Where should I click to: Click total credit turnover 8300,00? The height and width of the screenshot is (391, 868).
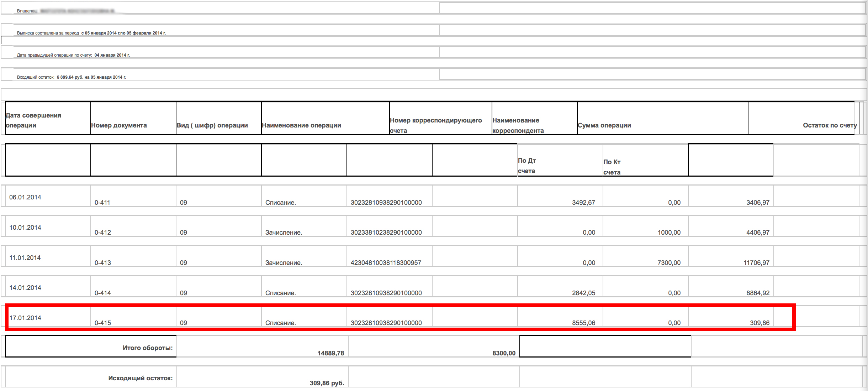(x=504, y=353)
